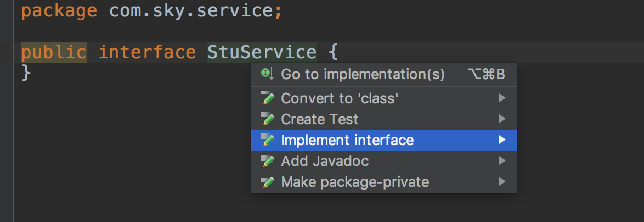The image size is (644, 222).
Task: Place the cursor on StuService identifier
Action: click(262, 52)
